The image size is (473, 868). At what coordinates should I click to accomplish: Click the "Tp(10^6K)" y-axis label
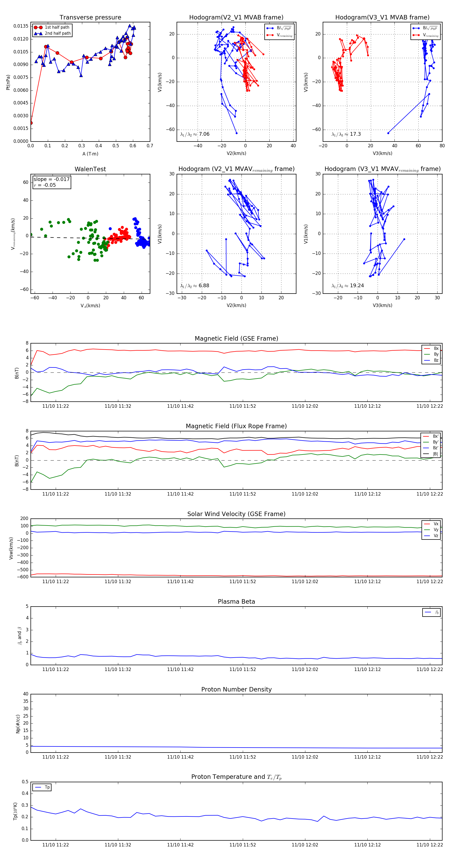pyautogui.click(x=15, y=811)
